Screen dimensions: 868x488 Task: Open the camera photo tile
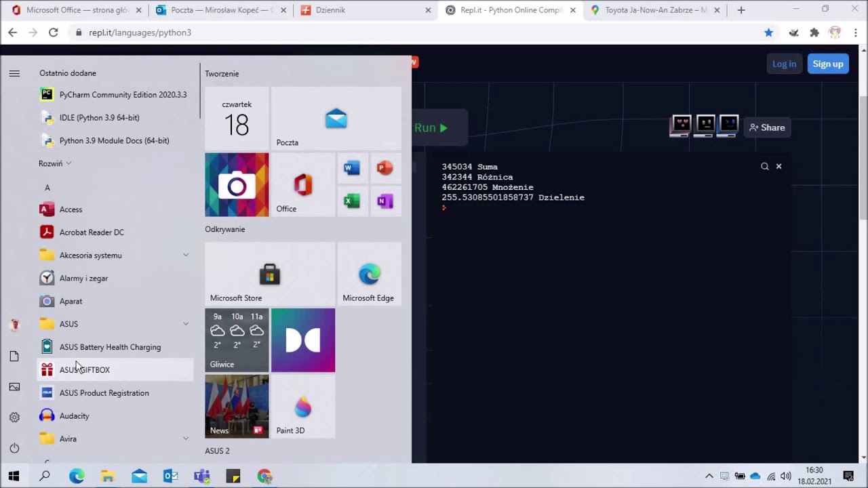[x=237, y=185]
